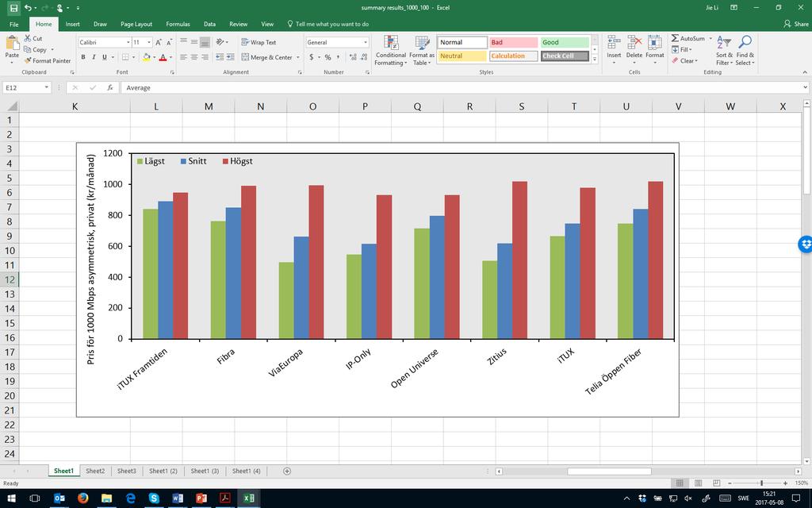Open Firefox from the taskbar

82,498
